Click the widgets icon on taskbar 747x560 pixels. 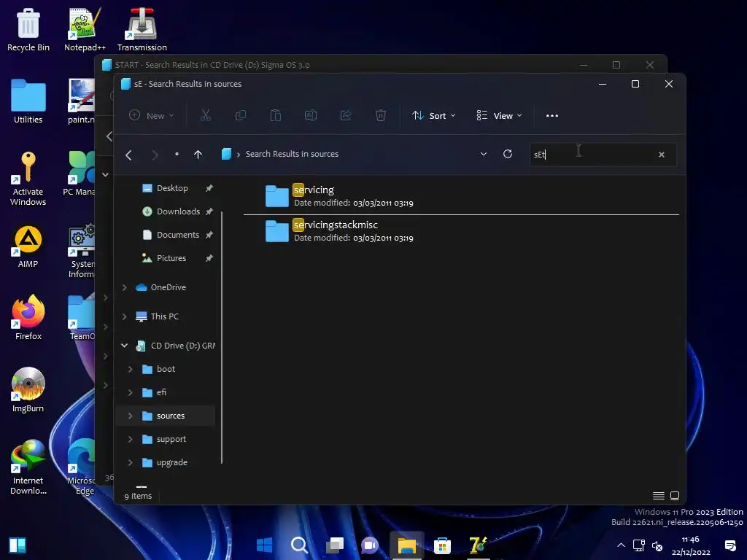click(x=18, y=545)
